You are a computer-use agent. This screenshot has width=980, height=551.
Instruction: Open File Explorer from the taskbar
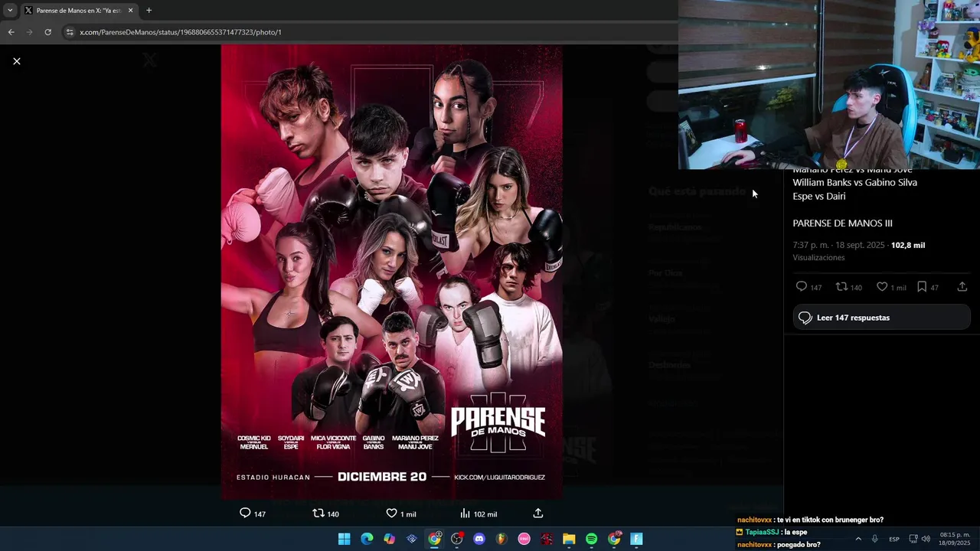[x=569, y=539]
